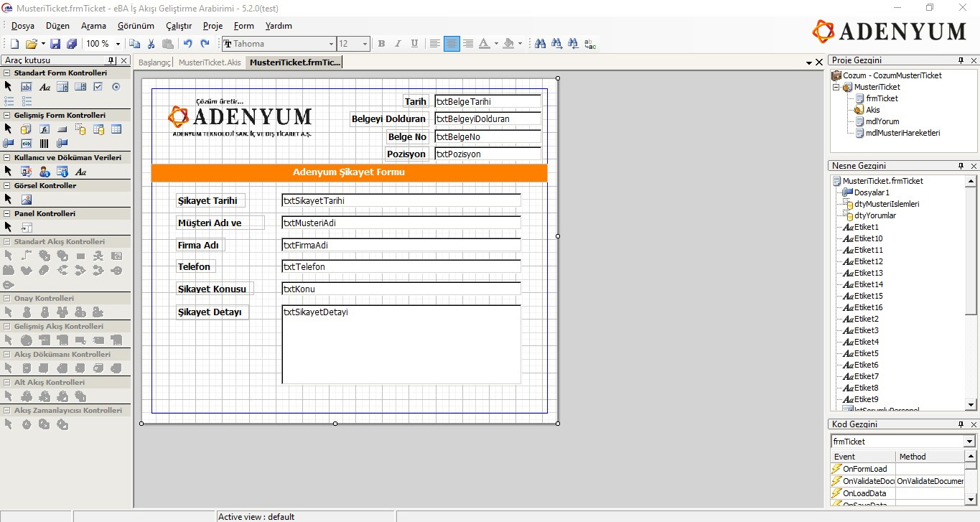Screen dimensions: 980x522
Task: Pick the checkbox control in Standart Form Kontrolleri
Action: pos(98,87)
